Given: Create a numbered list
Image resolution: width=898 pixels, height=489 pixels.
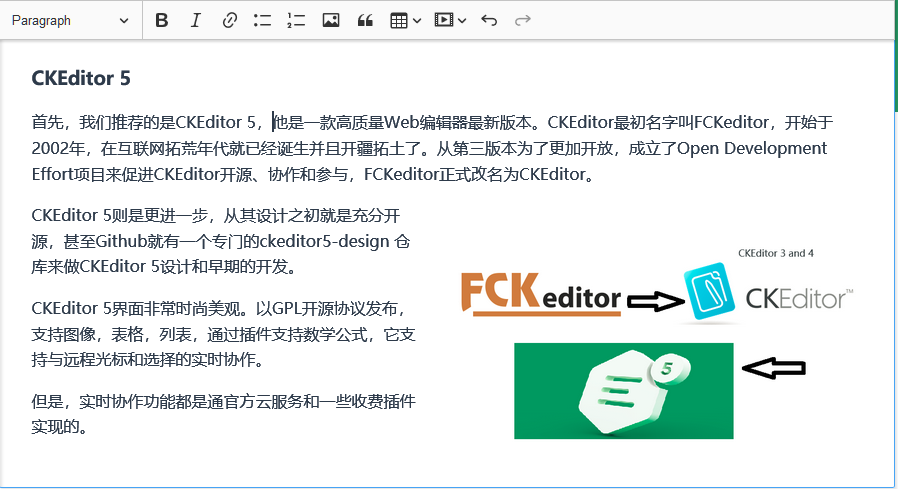Looking at the screenshot, I should pos(296,21).
